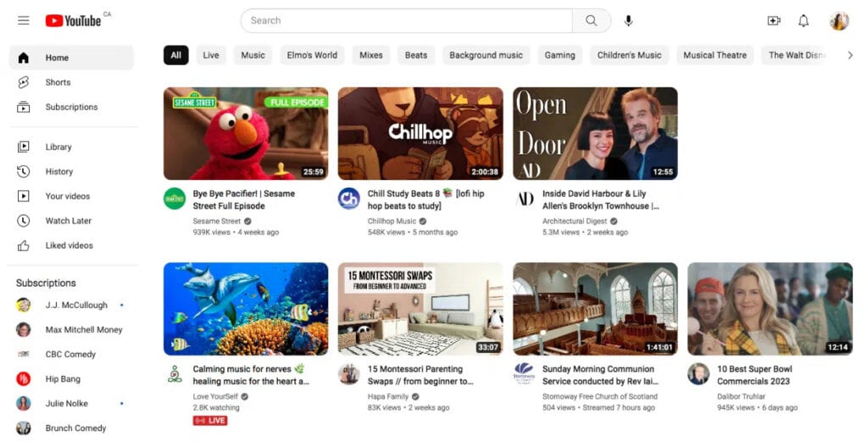Click title 'Inside David Harbour & Lily Allen's'
Image resolution: width=868 pixels, height=447 pixels.
click(x=601, y=199)
